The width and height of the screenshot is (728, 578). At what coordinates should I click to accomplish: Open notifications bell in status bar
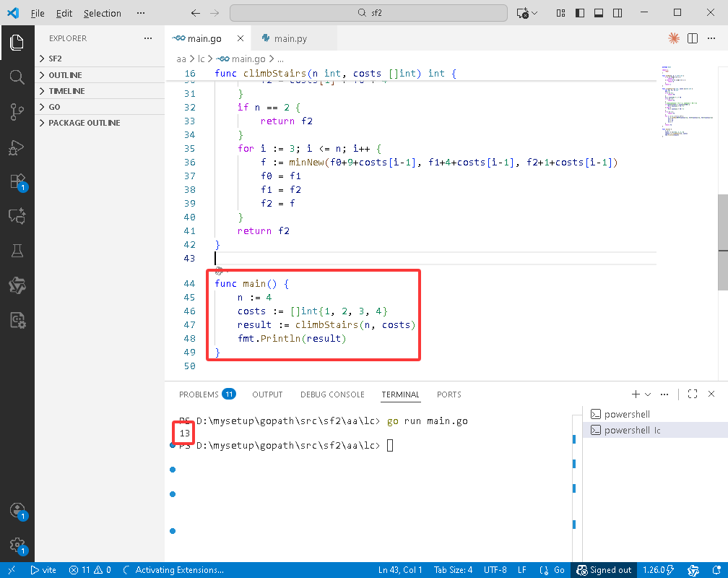point(717,570)
